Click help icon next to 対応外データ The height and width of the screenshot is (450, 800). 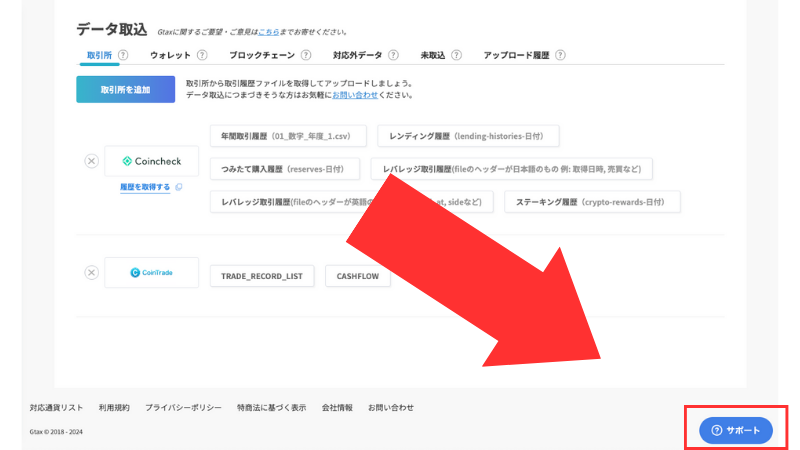(393, 55)
